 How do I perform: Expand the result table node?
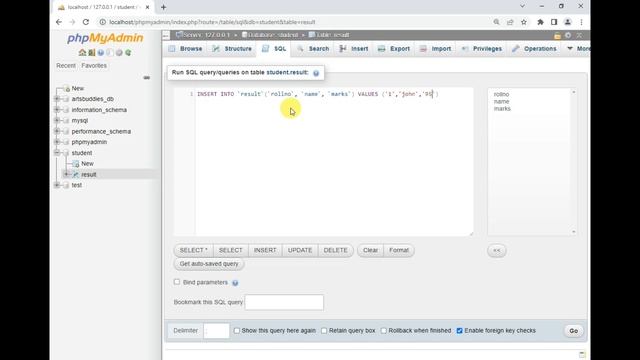pyautogui.click(x=66, y=174)
